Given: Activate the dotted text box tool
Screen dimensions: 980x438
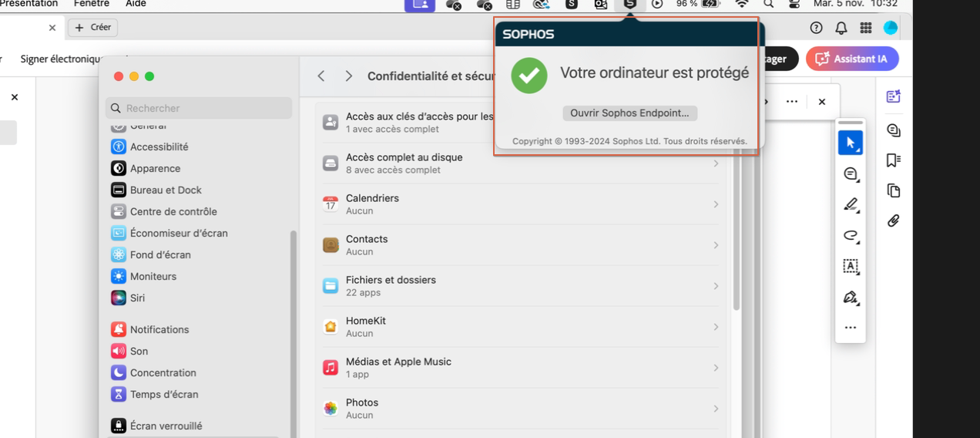Looking at the screenshot, I should [x=851, y=267].
